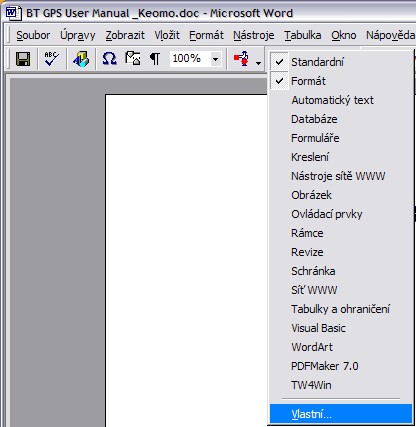Open the Nástroje menu
The image size is (416, 427).
(x=254, y=35)
